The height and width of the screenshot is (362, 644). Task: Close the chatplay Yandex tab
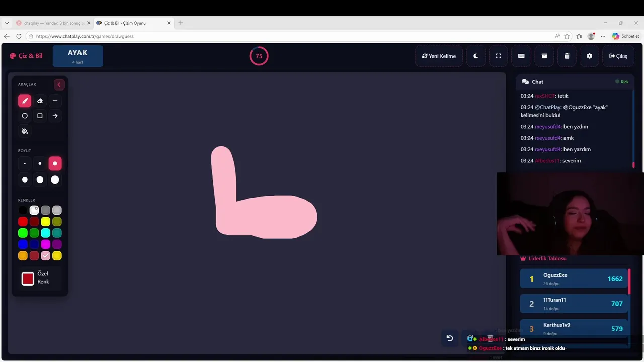pyautogui.click(x=89, y=23)
